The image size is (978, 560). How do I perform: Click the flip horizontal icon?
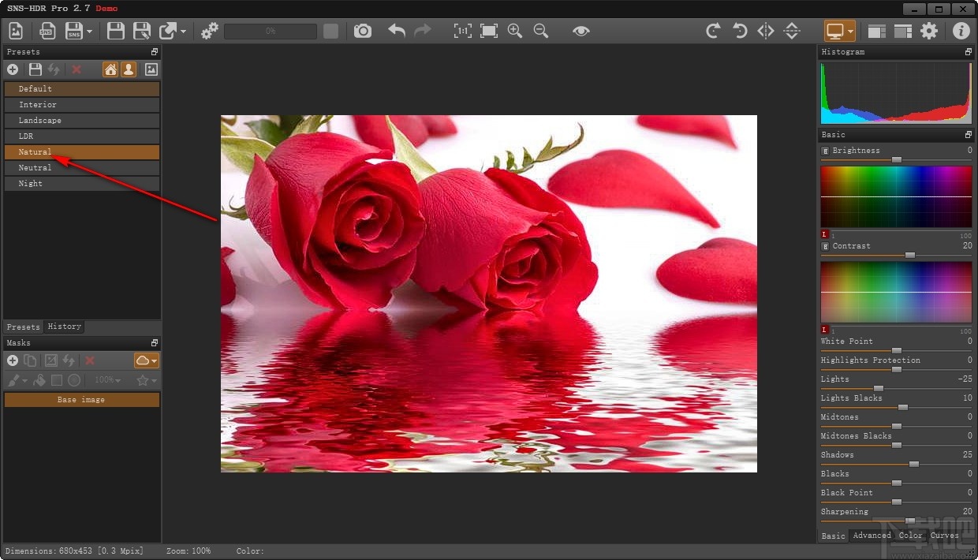pyautogui.click(x=764, y=31)
